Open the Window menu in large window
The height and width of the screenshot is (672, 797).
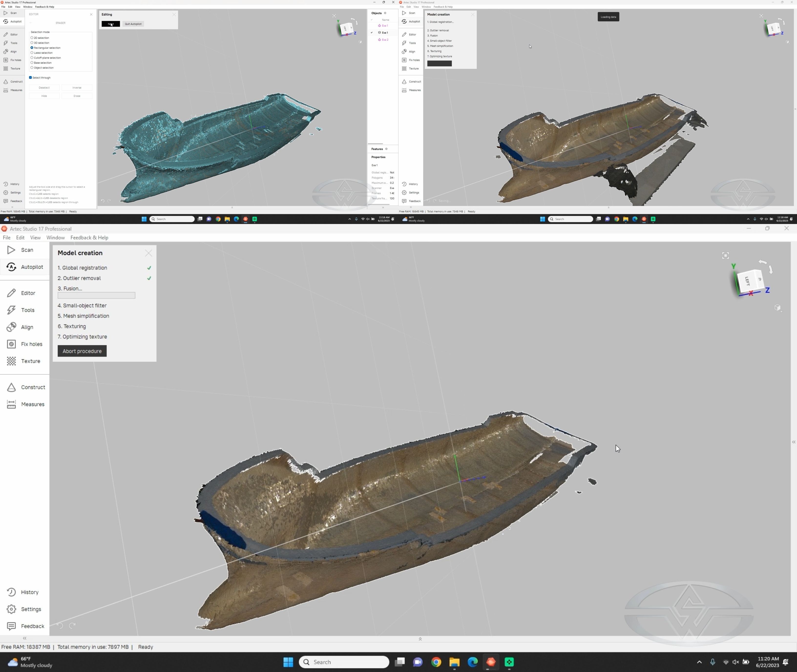point(55,237)
